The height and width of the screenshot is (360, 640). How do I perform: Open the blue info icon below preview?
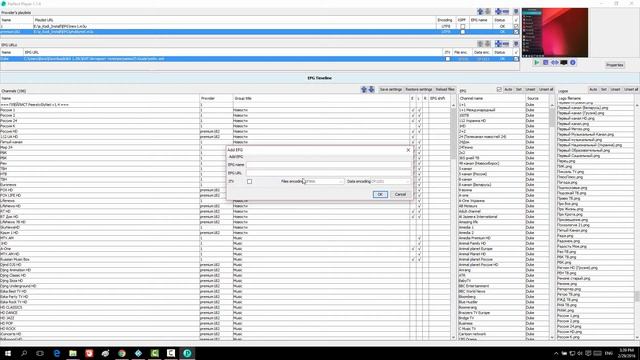(573, 62)
